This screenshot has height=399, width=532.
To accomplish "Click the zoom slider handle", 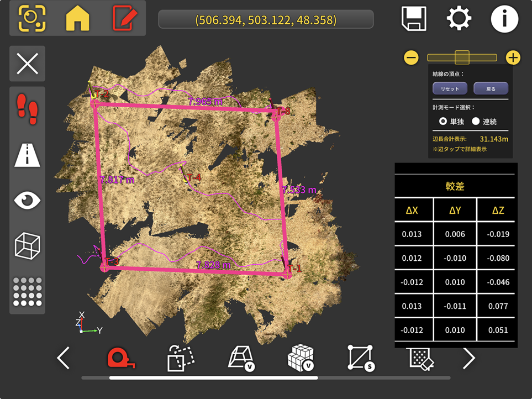I will [462, 57].
